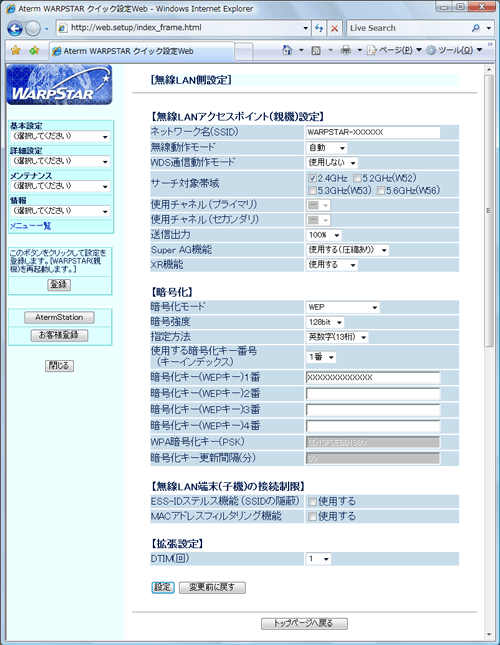Screen dimensions: 500x645
Task: Select the Aterm WARPSTAR browser tab
Action: [141, 51]
